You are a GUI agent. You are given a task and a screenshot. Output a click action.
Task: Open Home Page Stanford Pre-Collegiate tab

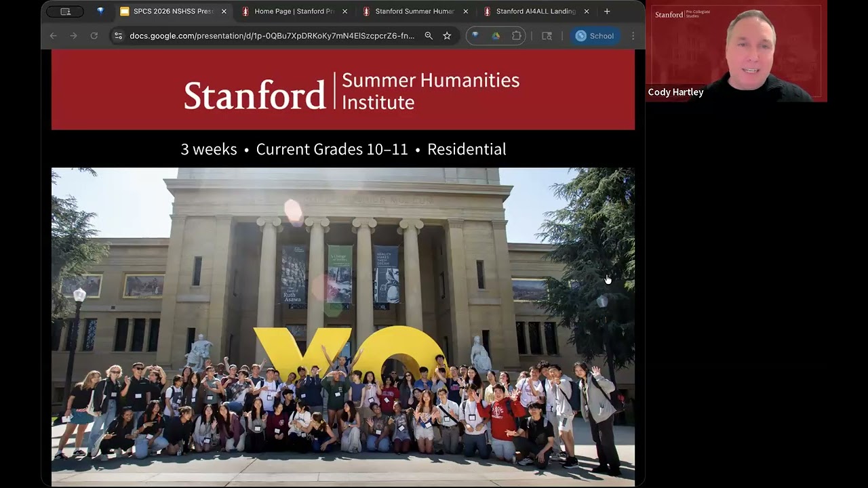(x=294, y=12)
